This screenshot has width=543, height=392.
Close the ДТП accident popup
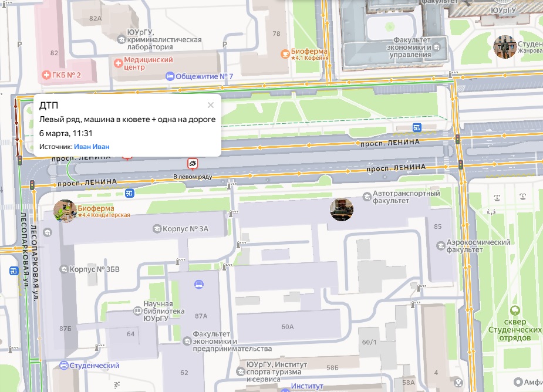click(211, 106)
